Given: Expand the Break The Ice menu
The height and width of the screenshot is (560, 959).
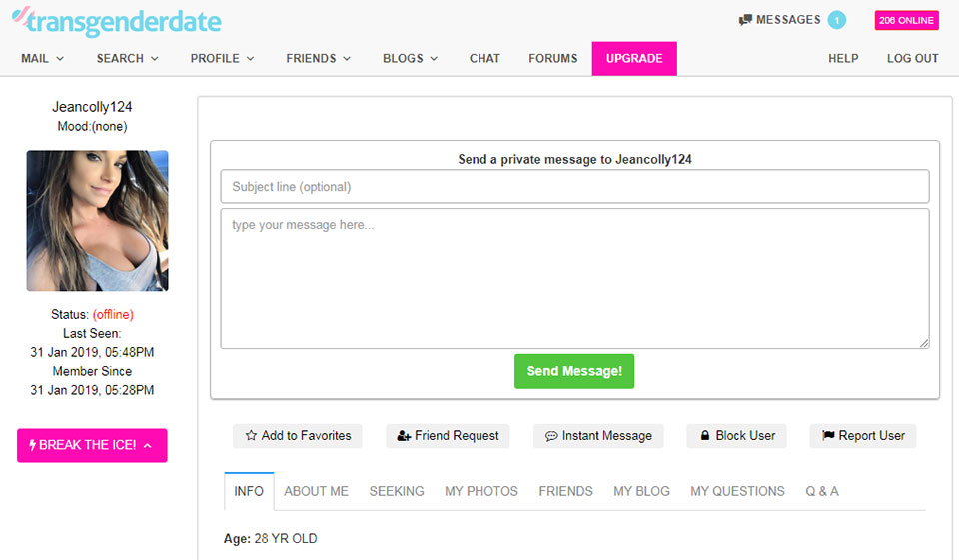Looking at the screenshot, I should 92,445.
